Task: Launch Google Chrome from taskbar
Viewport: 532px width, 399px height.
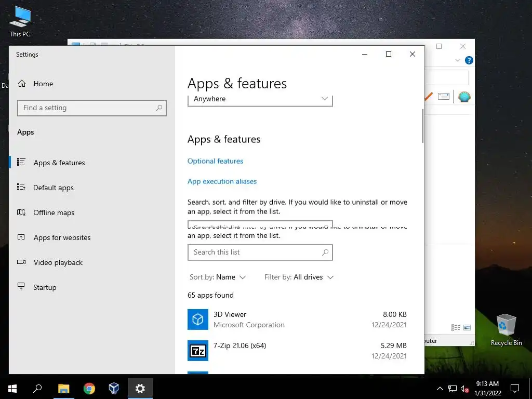Action: (89, 389)
